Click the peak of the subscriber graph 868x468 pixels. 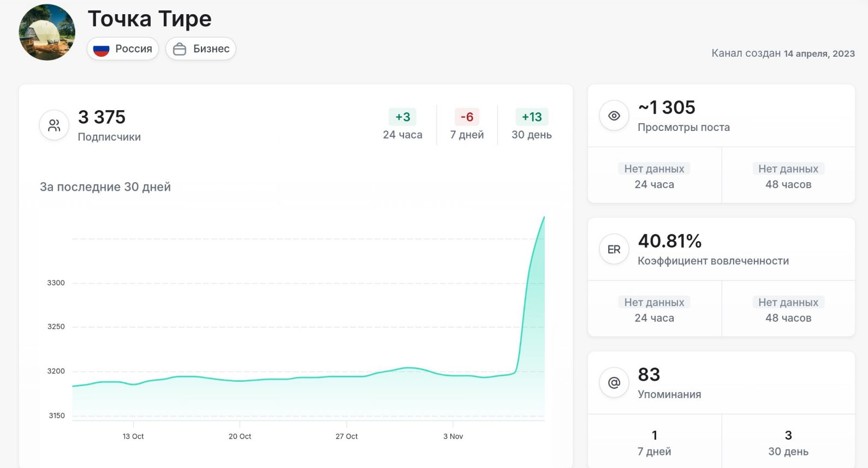pos(544,218)
